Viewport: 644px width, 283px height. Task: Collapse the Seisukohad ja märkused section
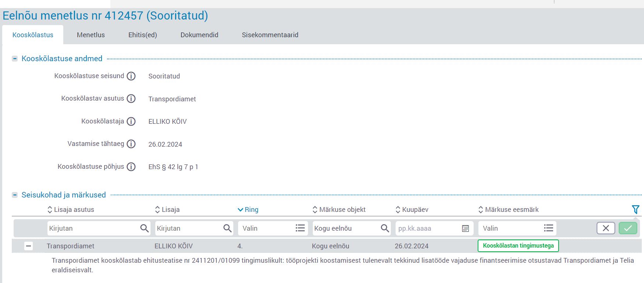click(x=15, y=195)
